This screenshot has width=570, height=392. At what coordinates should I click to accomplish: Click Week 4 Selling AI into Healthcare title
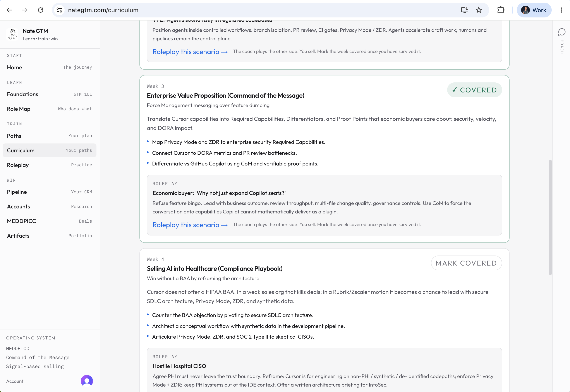coord(215,269)
